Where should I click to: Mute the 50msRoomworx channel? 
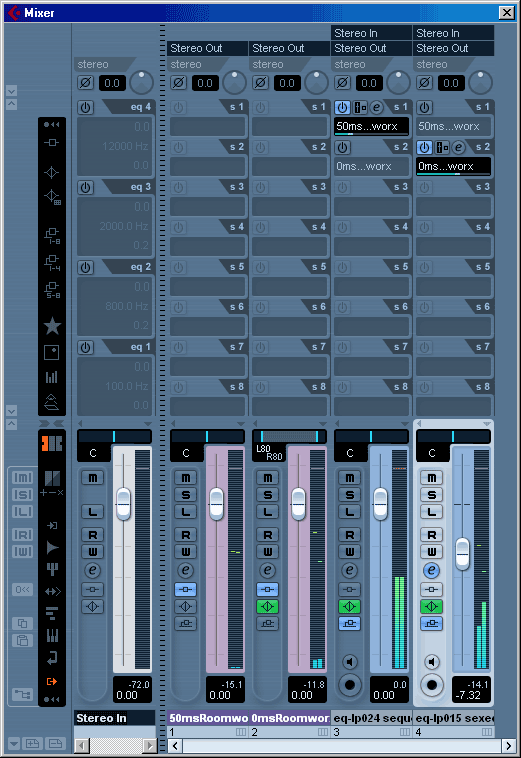coord(186,478)
